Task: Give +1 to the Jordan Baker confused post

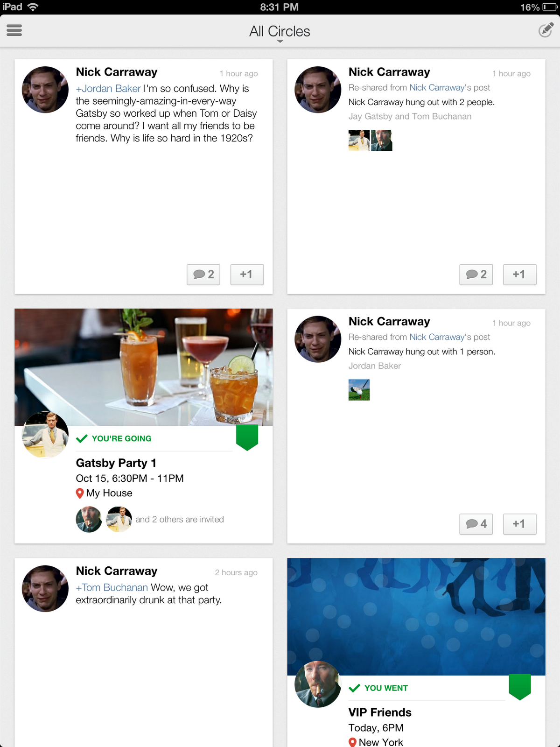Action: pos(247,275)
